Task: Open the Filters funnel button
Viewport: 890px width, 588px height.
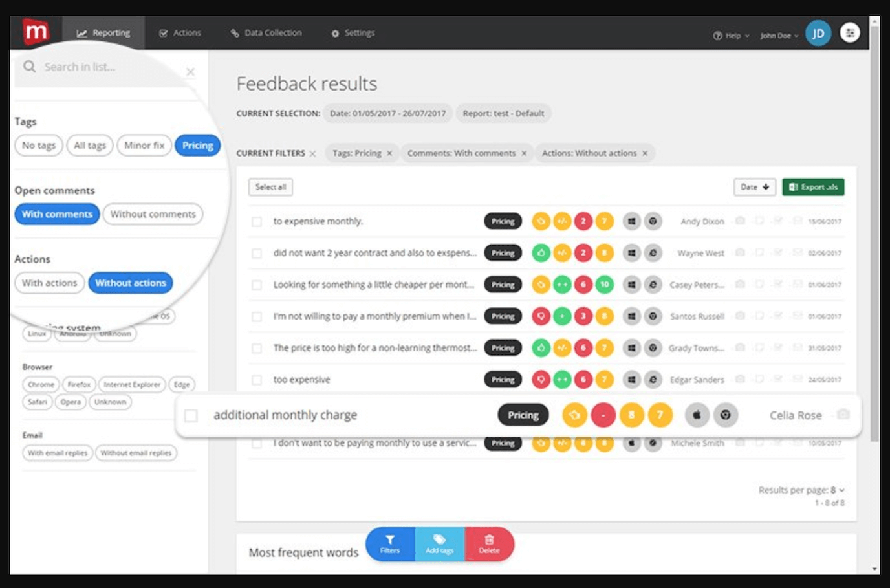Action: pos(390,544)
